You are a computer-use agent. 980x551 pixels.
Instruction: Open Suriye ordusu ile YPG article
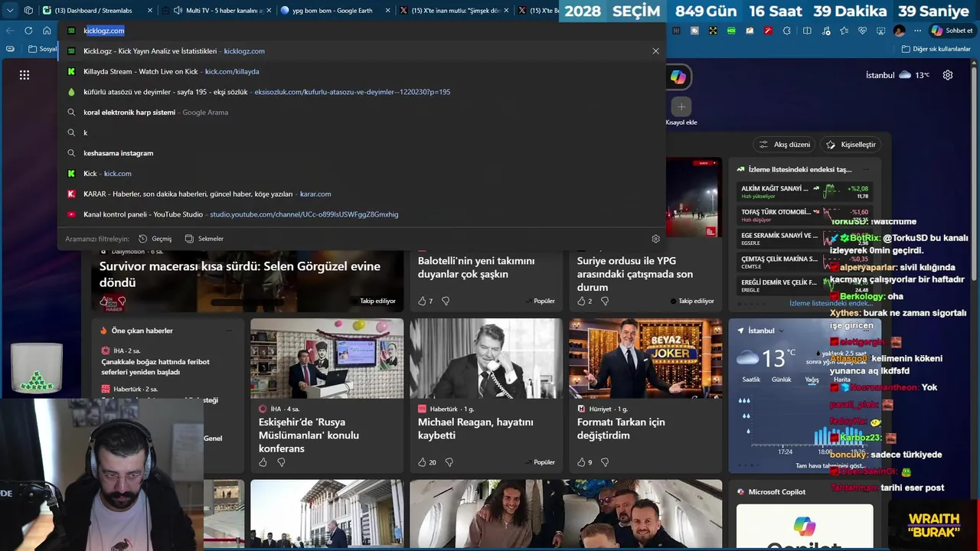tap(635, 274)
